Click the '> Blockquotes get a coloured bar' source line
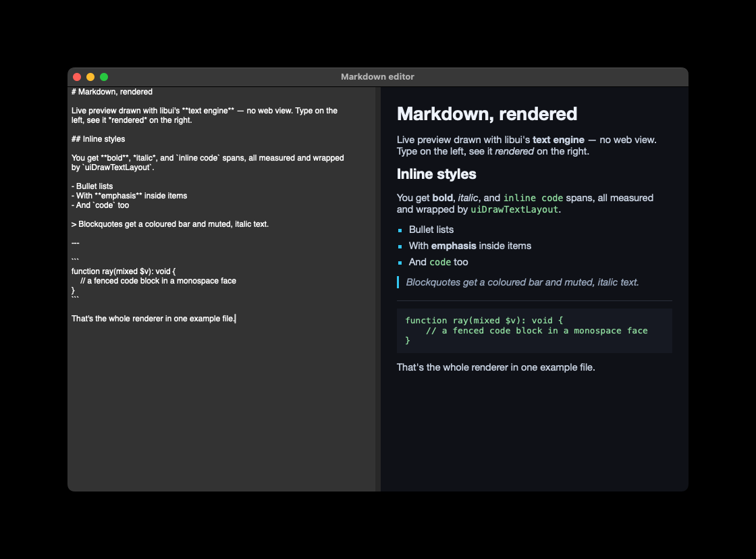This screenshot has width=756, height=559. tap(170, 223)
